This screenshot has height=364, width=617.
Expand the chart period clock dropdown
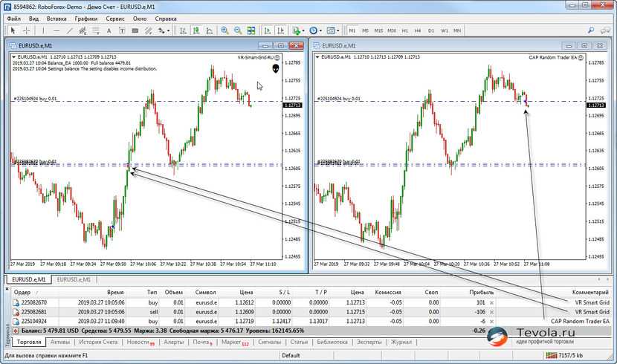click(x=320, y=30)
